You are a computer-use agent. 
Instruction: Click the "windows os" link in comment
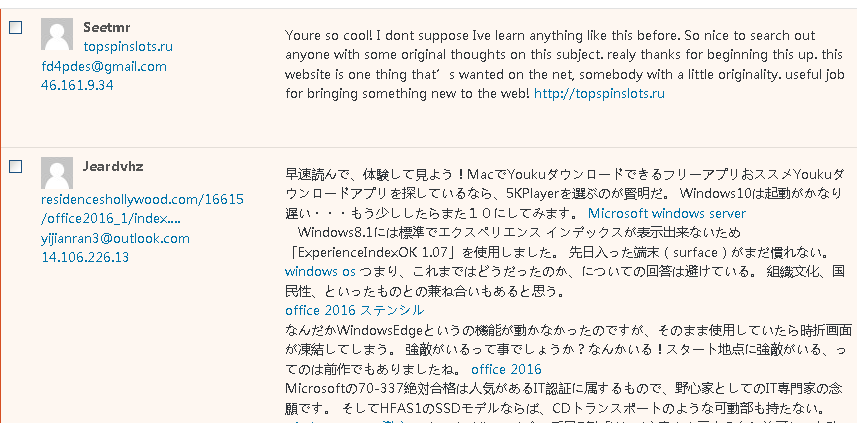(x=320, y=271)
